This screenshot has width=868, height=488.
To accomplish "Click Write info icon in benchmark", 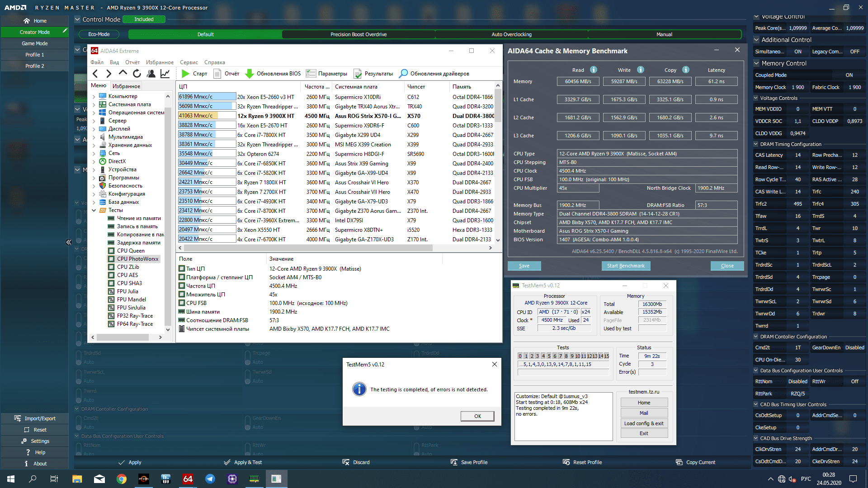I will coord(641,70).
